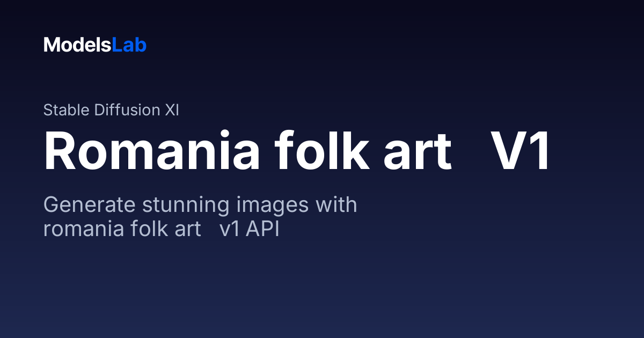Select the "V1" version text in title
Screen dimensions: 644x338
tap(521, 152)
